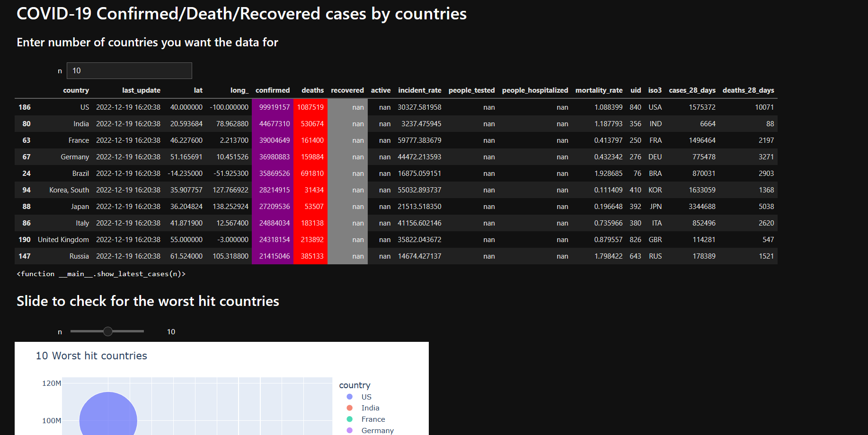Click Brazil's deaths value 691810
The image size is (868, 435).
tap(310, 174)
